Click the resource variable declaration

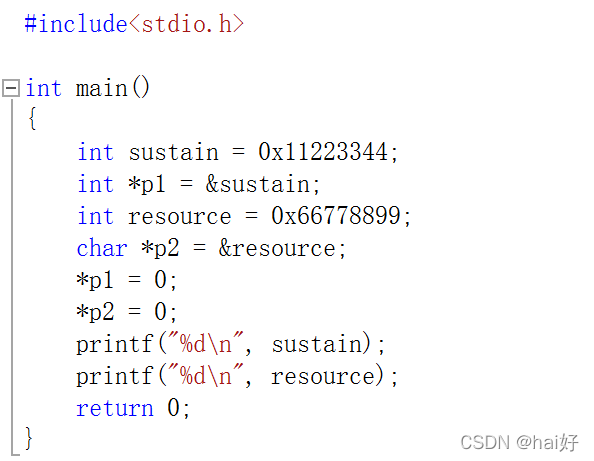click(x=180, y=217)
